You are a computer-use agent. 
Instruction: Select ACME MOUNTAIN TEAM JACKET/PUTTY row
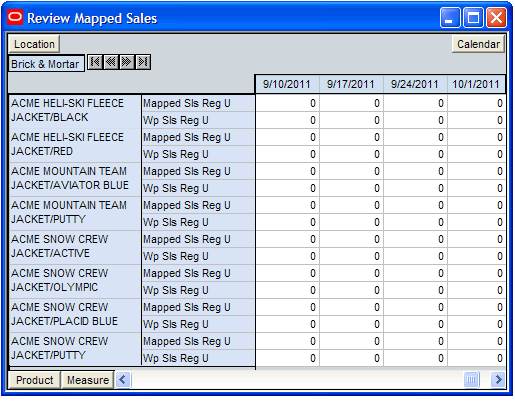75,213
